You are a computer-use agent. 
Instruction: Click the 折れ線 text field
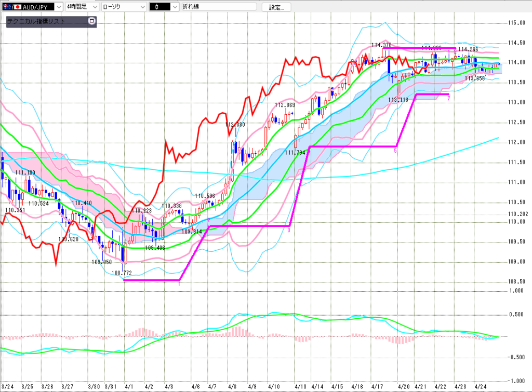(218, 7)
